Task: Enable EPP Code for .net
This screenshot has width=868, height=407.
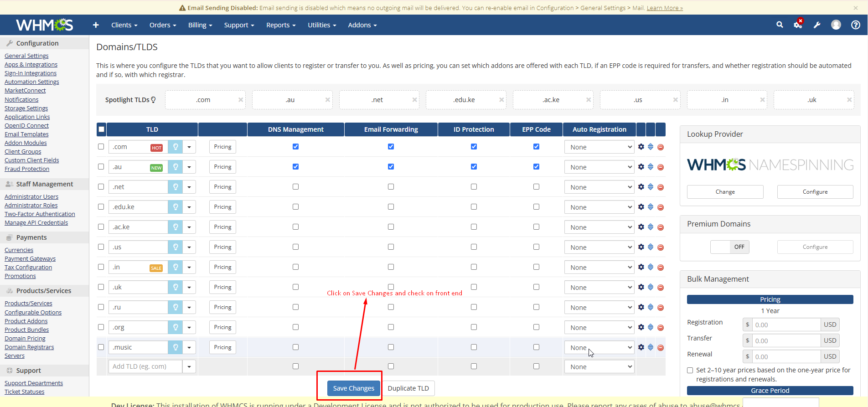Action: [x=536, y=187]
